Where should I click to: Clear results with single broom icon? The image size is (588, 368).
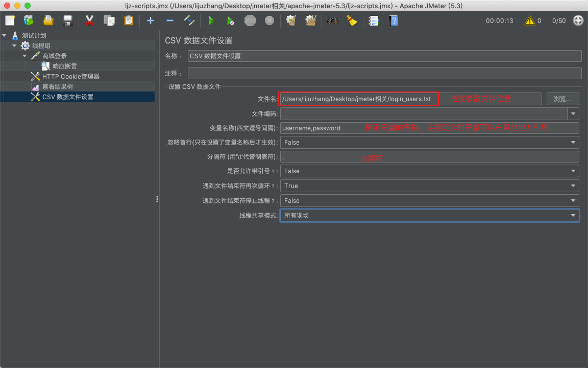[291, 20]
